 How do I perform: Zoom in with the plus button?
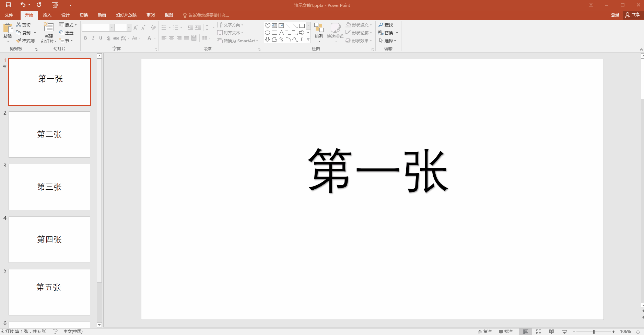point(613,332)
